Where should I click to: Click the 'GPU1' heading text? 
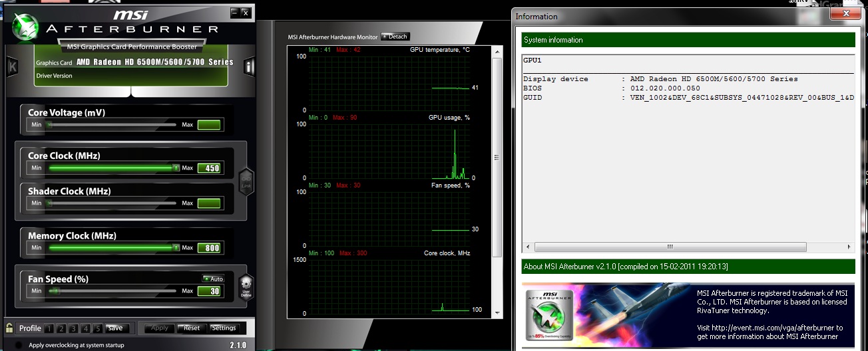coord(533,60)
